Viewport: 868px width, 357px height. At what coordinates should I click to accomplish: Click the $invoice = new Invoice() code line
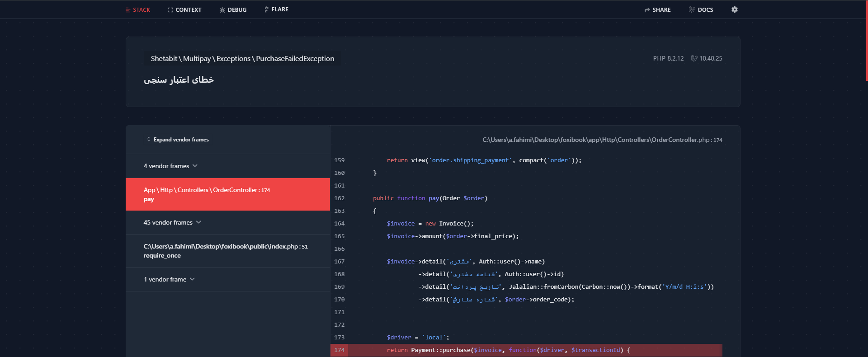[430, 224]
